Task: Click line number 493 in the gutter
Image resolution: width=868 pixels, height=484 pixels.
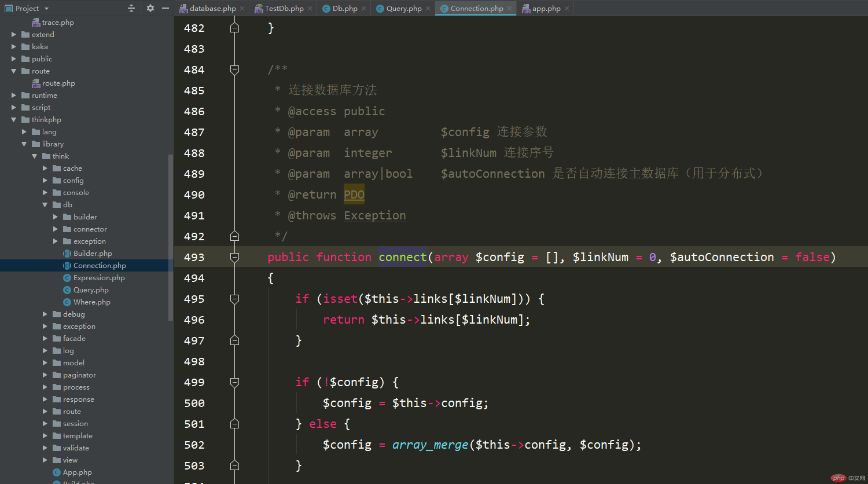Action: coord(194,257)
